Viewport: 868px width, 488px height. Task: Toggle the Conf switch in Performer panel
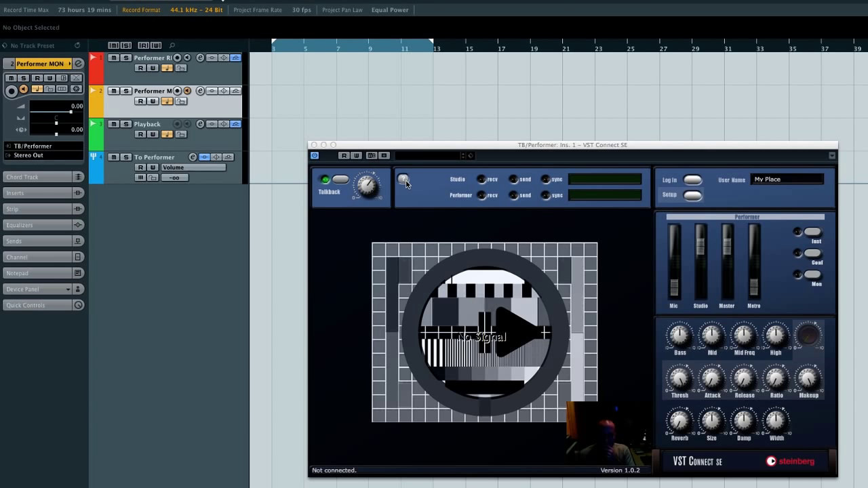pos(812,253)
